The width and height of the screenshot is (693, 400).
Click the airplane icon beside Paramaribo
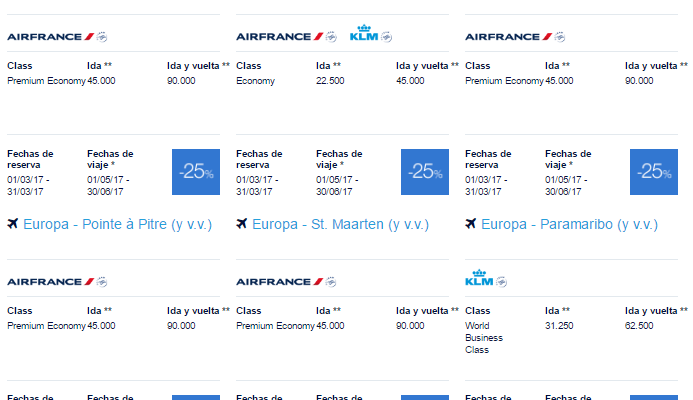471,224
